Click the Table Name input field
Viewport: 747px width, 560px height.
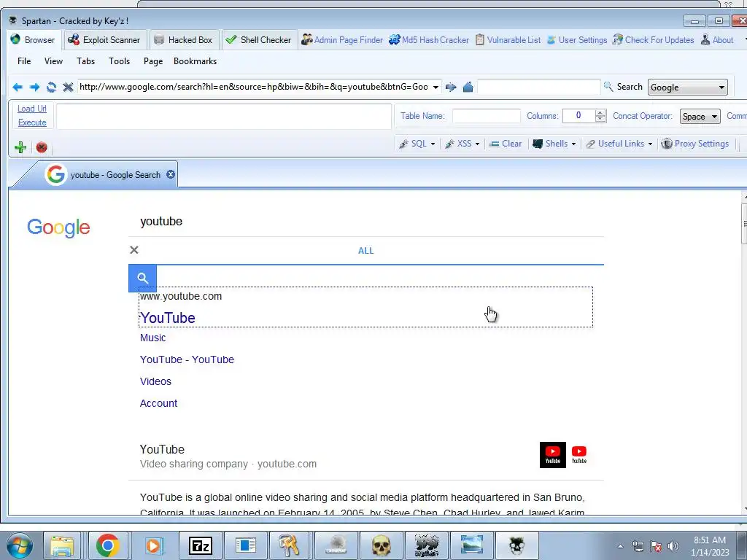tap(486, 116)
